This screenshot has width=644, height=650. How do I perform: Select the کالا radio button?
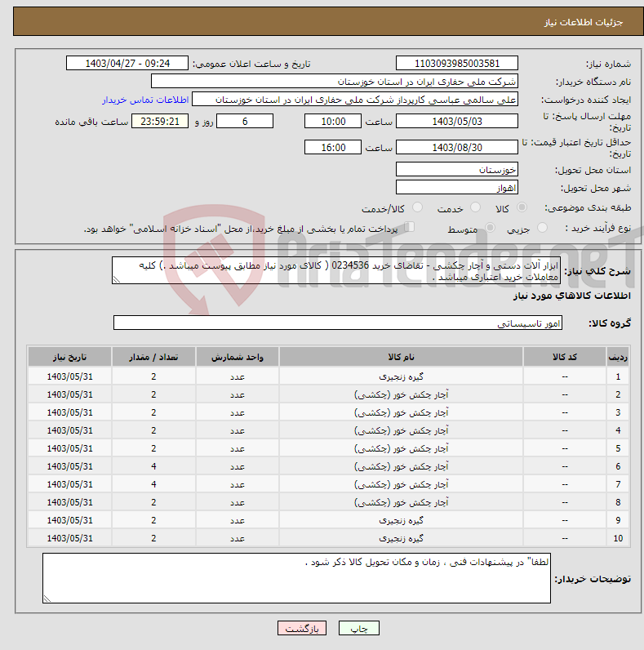[522, 207]
